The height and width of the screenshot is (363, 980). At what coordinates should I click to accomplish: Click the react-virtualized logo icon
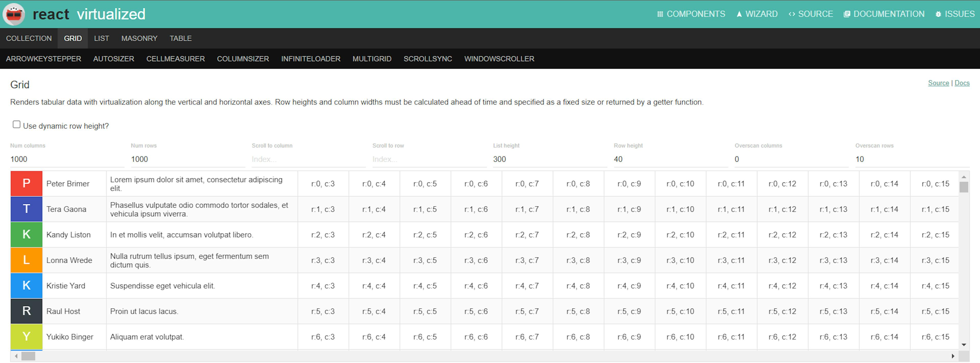pos(14,14)
